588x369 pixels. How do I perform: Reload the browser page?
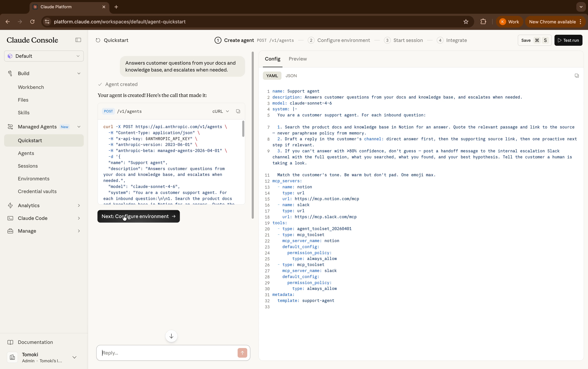click(x=32, y=22)
